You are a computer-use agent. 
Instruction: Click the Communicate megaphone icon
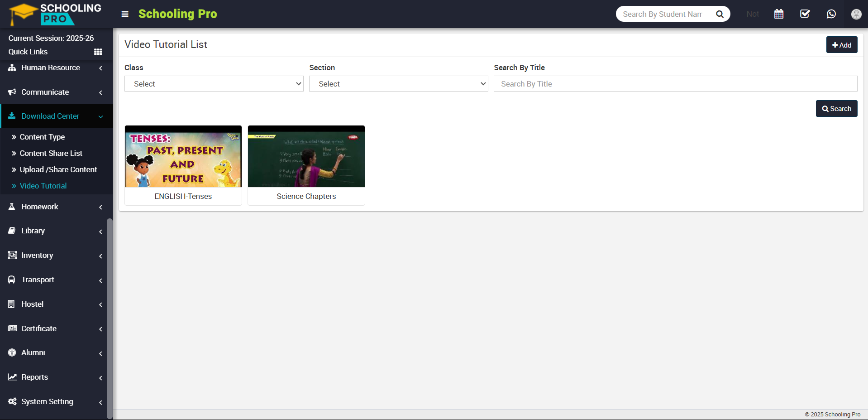click(12, 92)
